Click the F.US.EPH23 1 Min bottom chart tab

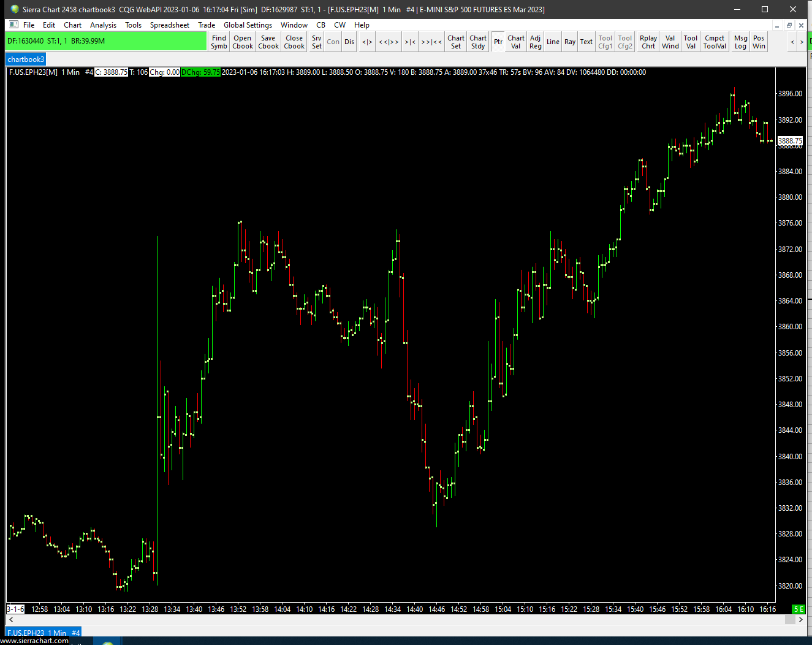44,632
